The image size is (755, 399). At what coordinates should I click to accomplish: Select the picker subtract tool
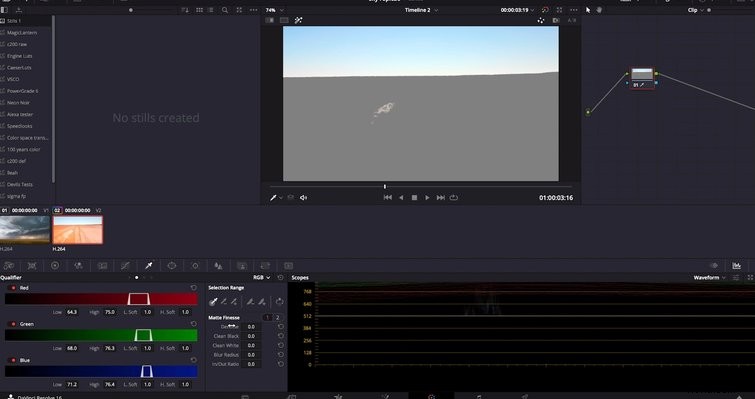coord(224,302)
